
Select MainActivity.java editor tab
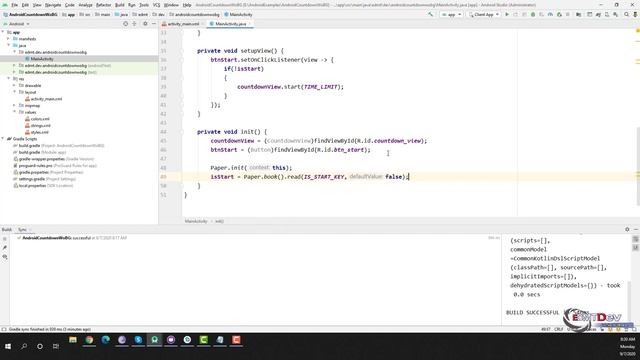[231, 24]
